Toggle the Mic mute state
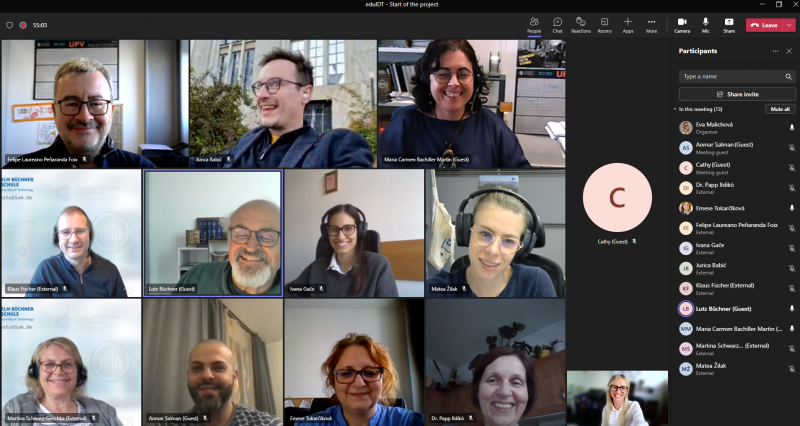Image resolution: width=800 pixels, height=426 pixels. (706, 24)
